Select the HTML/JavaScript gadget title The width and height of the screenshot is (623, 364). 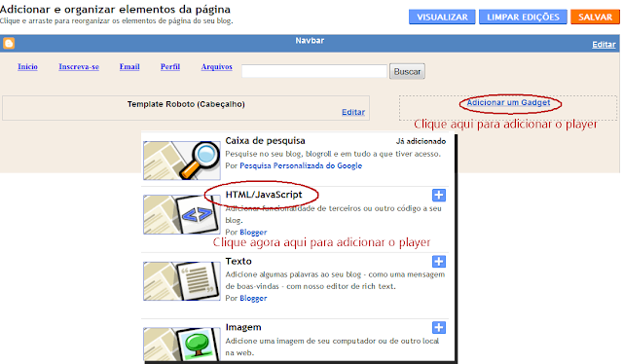click(x=264, y=195)
